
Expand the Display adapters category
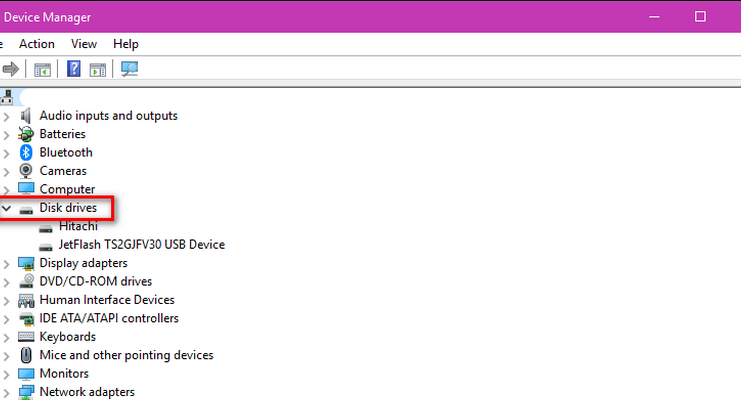[6, 264]
